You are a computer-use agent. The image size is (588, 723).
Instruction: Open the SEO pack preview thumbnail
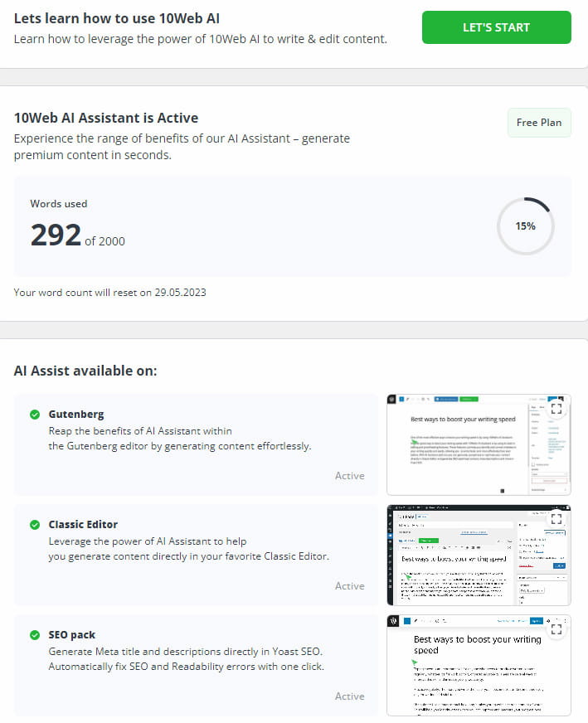[479, 665]
